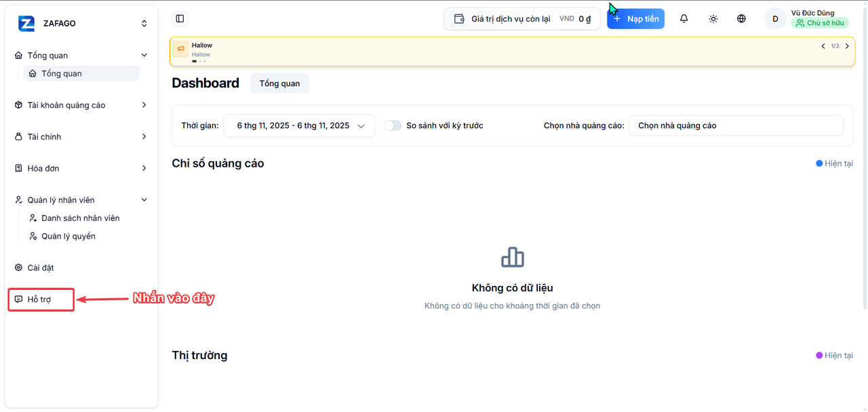Click the Không có dữ liệu message

pos(513,288)
